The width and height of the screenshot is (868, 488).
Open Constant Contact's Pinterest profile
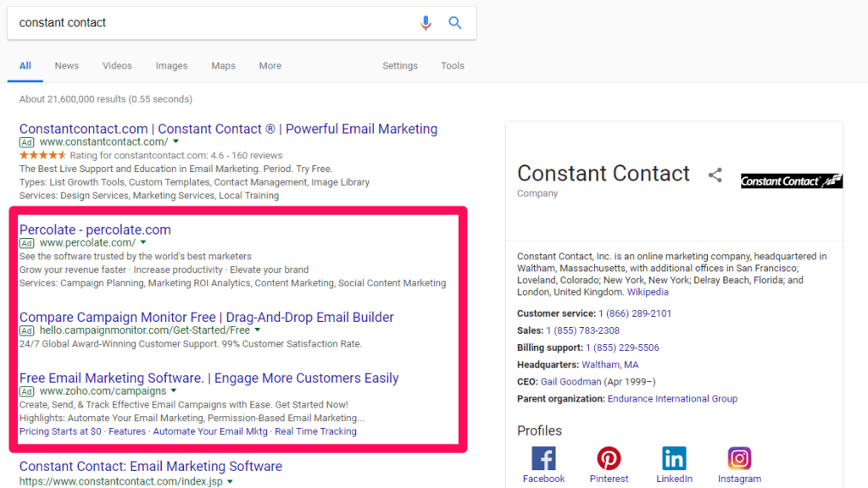tap(609, 458)
